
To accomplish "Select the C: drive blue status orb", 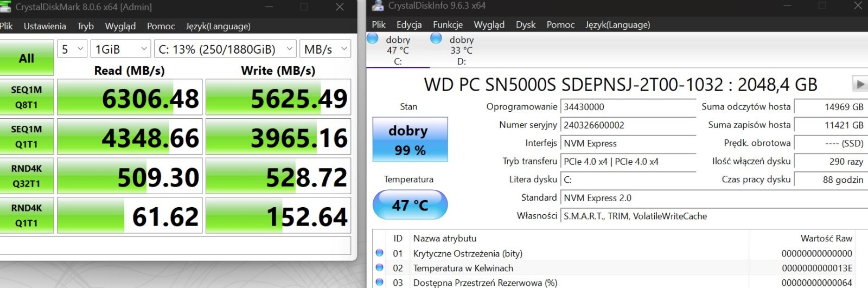I will tap(373, 39).
